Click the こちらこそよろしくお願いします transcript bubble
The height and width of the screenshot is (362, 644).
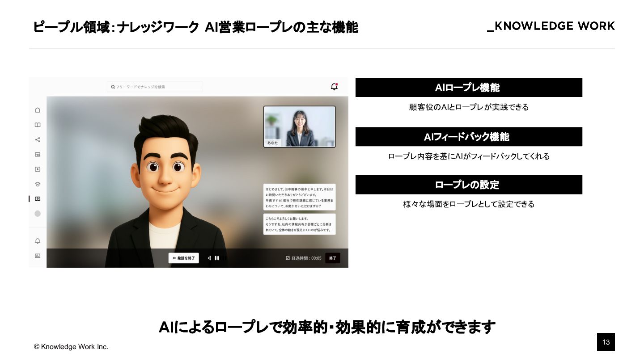[299, 224]
